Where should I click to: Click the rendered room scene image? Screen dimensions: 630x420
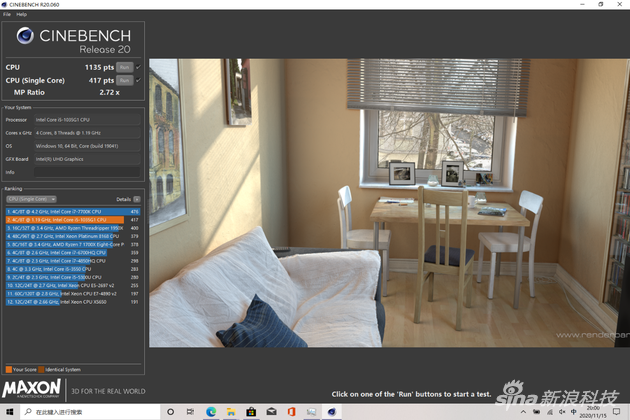(x=389, y=203)
